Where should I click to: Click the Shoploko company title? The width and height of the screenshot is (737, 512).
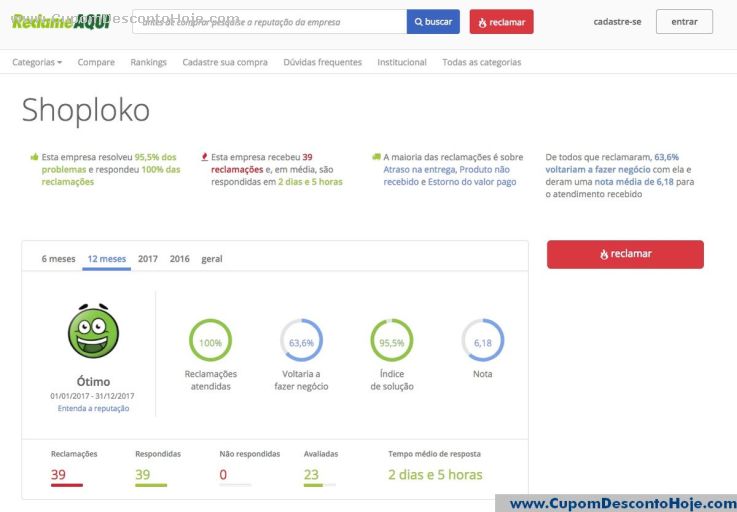point(86,110)
